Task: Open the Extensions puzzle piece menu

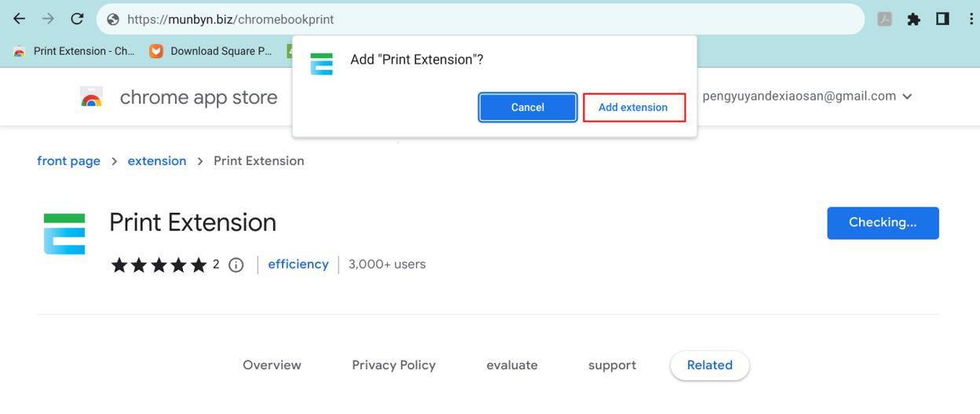Action: pos(913,20)
